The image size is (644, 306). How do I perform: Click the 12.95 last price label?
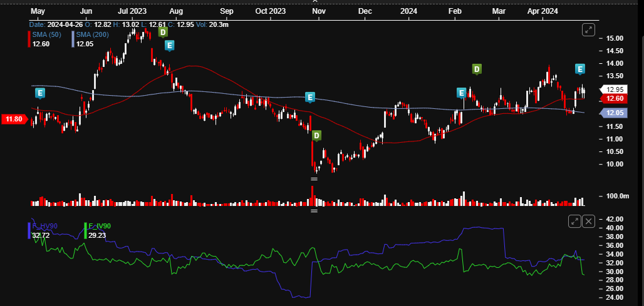615,89
